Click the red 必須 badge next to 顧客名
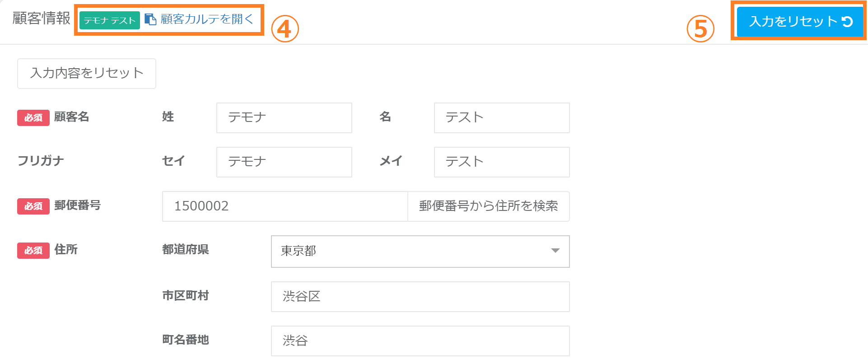The image size is (868, 364). [33, 118]
